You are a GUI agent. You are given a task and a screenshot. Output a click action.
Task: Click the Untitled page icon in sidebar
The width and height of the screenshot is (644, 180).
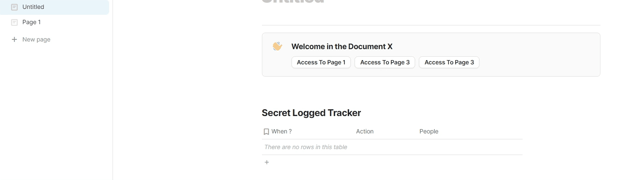[x=14, y=7]
